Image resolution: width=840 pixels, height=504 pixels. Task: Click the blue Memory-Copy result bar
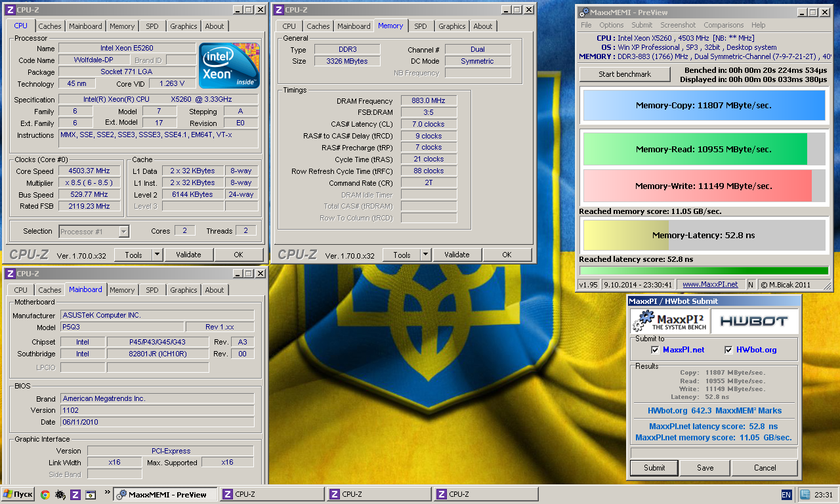(x=703, y=105)
